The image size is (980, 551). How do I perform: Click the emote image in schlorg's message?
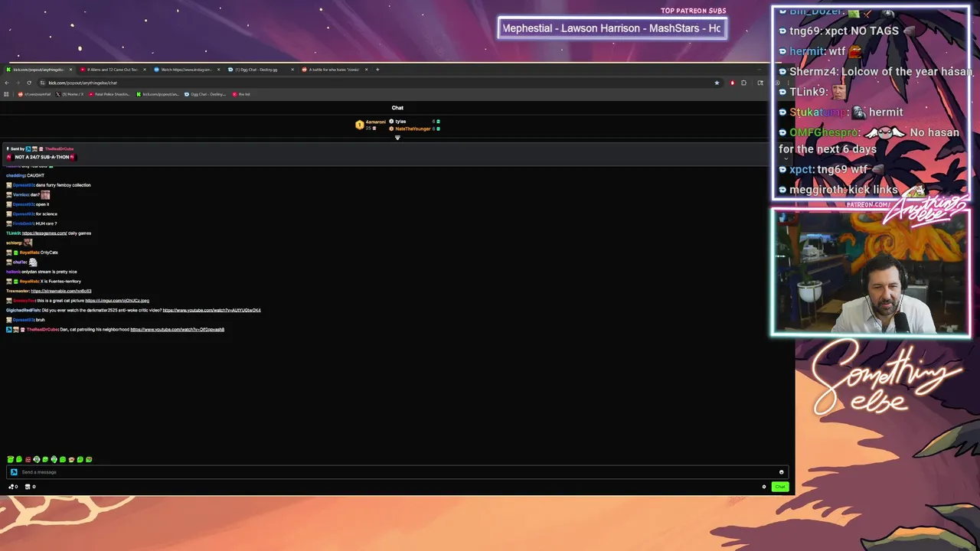28,243
